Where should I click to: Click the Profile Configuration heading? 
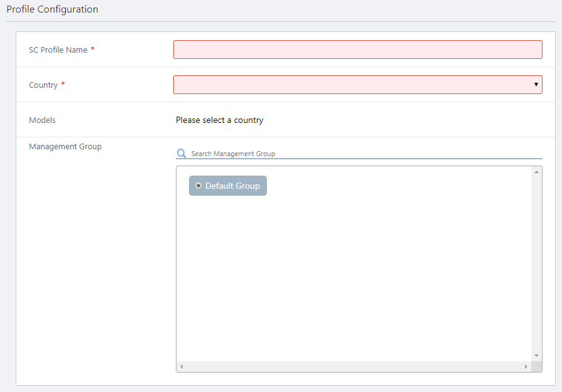tap(52, 9)
